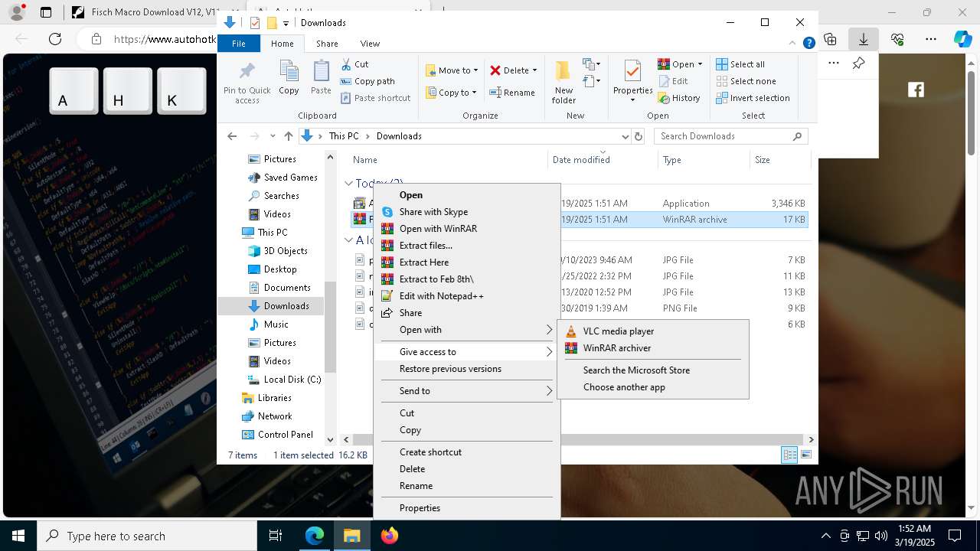Click the New folder icon
This screenshot has height=551, width=980.
tap(563, 71)
